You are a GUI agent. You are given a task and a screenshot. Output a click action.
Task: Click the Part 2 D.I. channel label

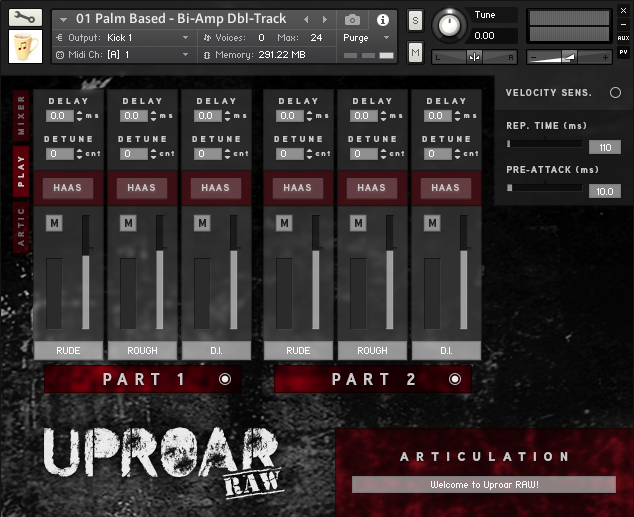coord(446,350)
